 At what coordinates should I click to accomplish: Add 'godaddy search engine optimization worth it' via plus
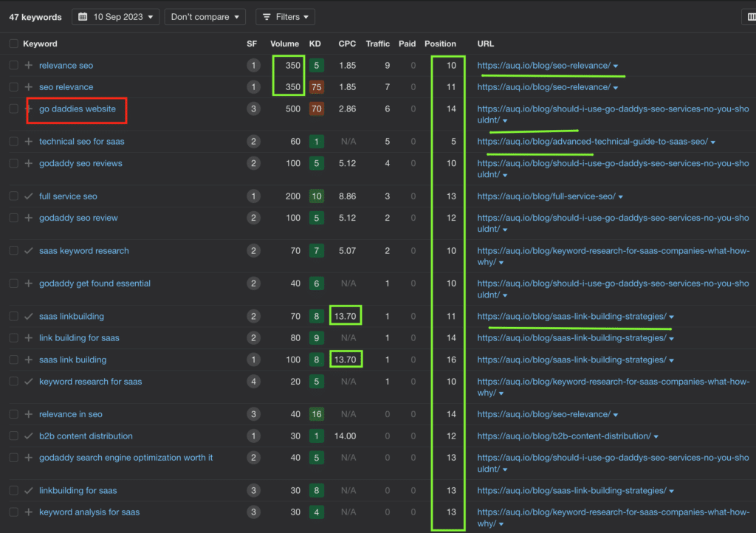coord(29,458)
